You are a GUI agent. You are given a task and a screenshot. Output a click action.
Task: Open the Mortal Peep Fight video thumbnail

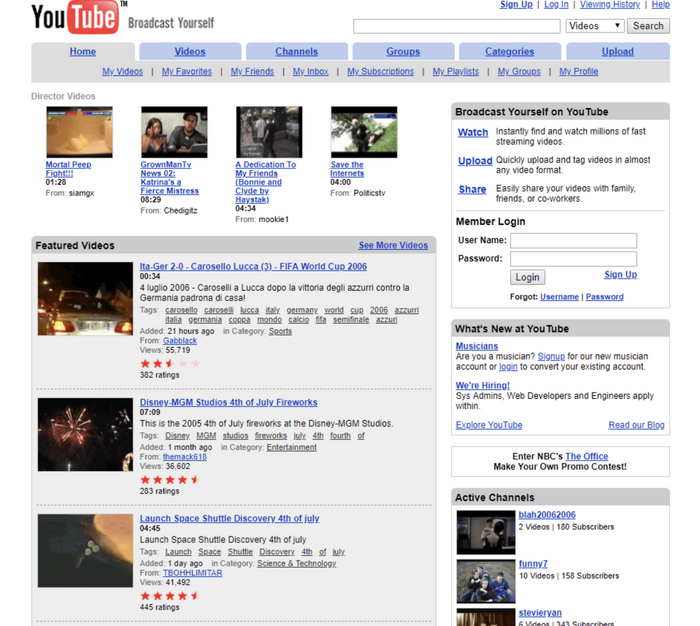tap(79, 132)
